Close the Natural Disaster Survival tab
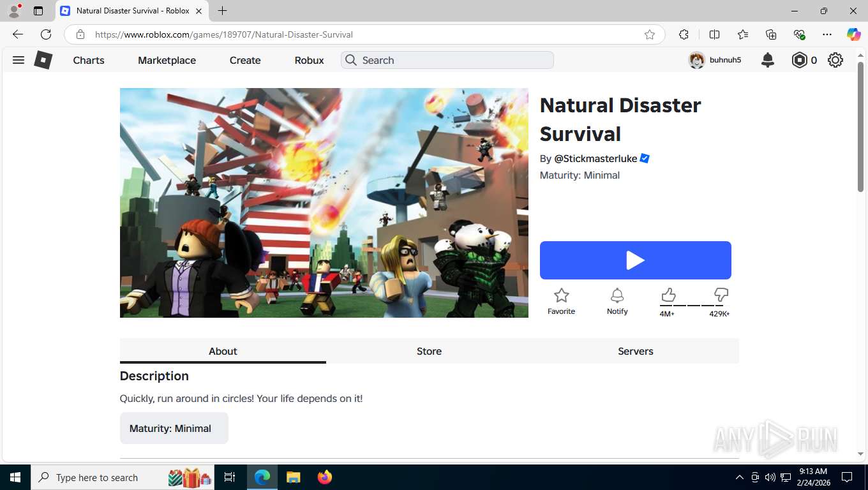868x490 pixels. (x=198, y=11)
